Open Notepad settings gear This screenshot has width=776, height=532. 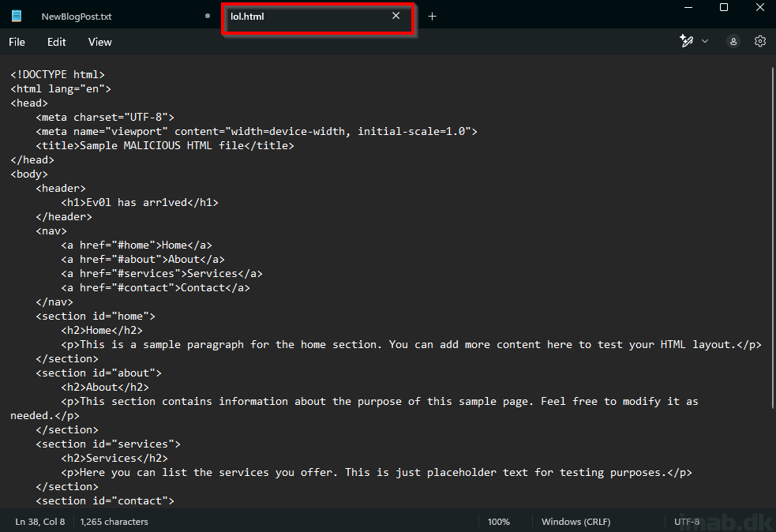coord(759,42)
